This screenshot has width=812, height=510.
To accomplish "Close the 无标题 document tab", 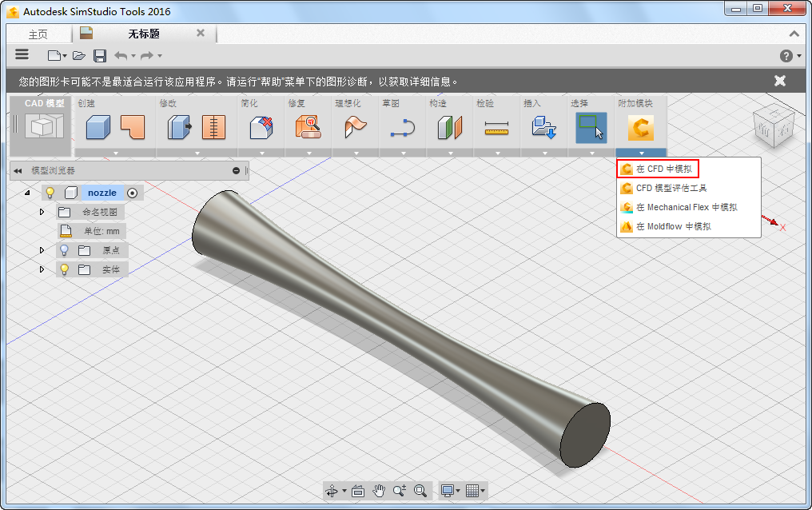I will pos(201,33).
